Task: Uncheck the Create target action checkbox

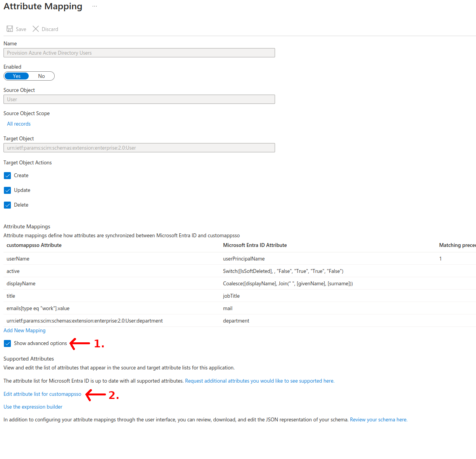Action: pos(7,176)
